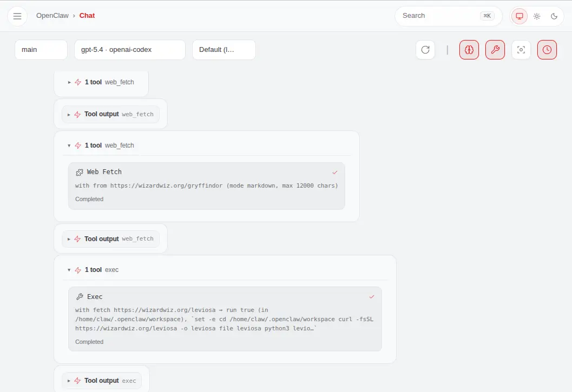Open the Default level dropdown
Image resolution: width=572 pixels, height=392 pixels.
coord(224,50)
